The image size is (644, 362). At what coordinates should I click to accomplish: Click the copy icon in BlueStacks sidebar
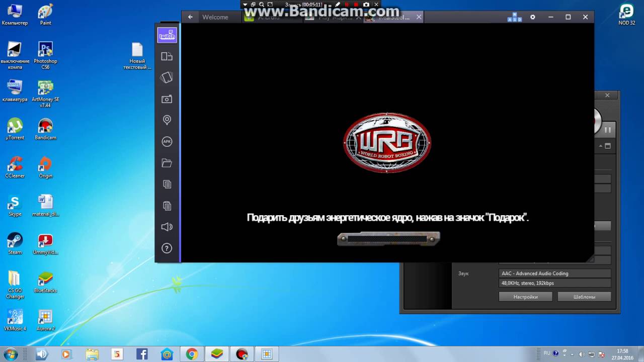[167, 185]
